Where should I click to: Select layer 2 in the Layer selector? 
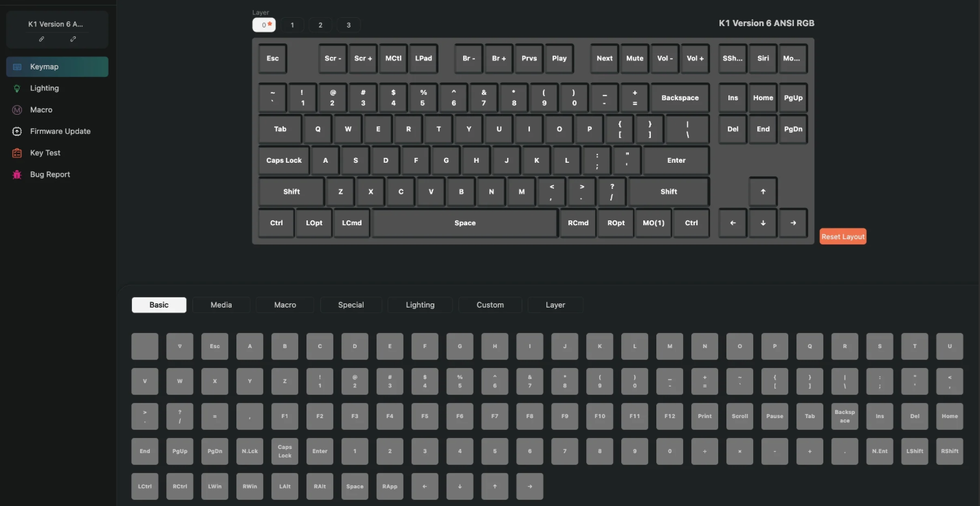coord(320,25)
